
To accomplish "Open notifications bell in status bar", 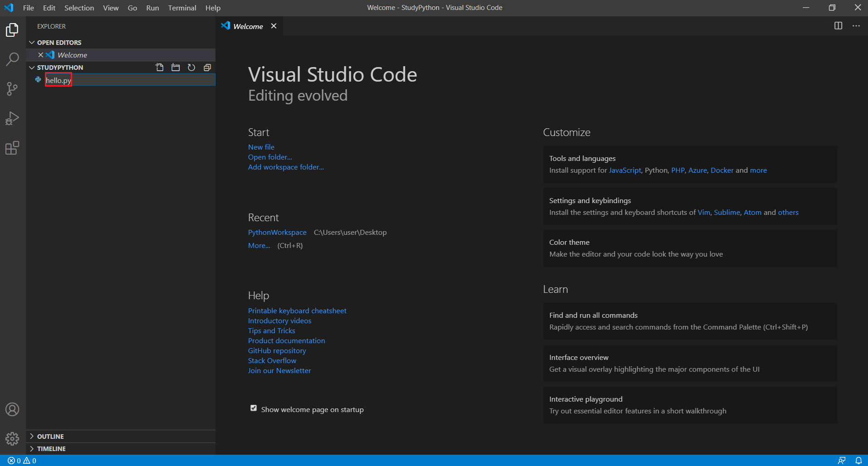I will coord(858,461).
